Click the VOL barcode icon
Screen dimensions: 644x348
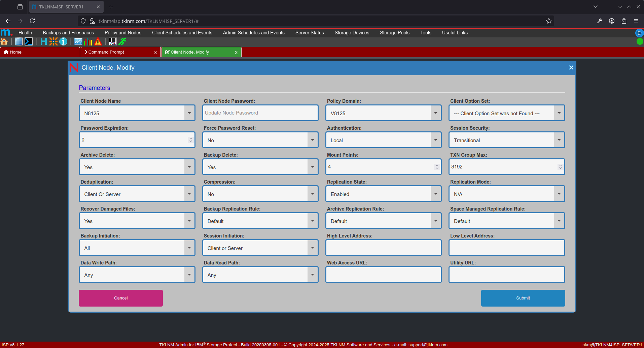tap(113, 41)
